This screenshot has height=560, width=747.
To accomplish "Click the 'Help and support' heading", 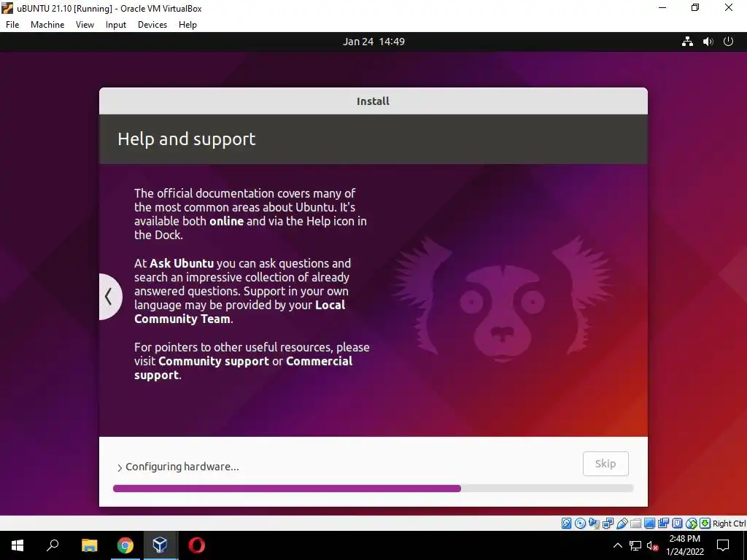I will [x=186, y=139].
